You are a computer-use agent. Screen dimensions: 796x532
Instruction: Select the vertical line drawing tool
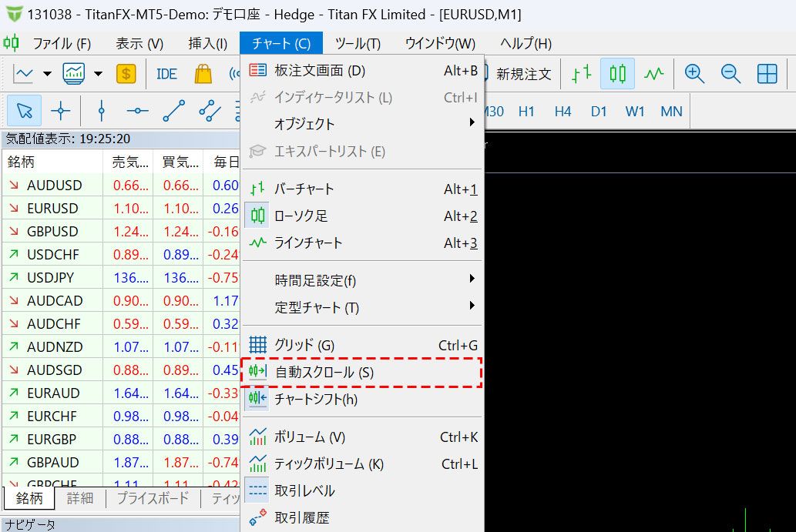point(102,112)
